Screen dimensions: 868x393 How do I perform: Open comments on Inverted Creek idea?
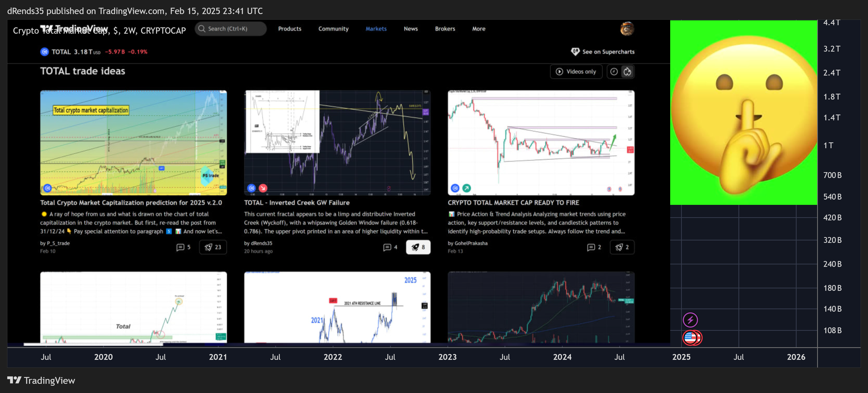pyautogui.click(x=391, y=247)
